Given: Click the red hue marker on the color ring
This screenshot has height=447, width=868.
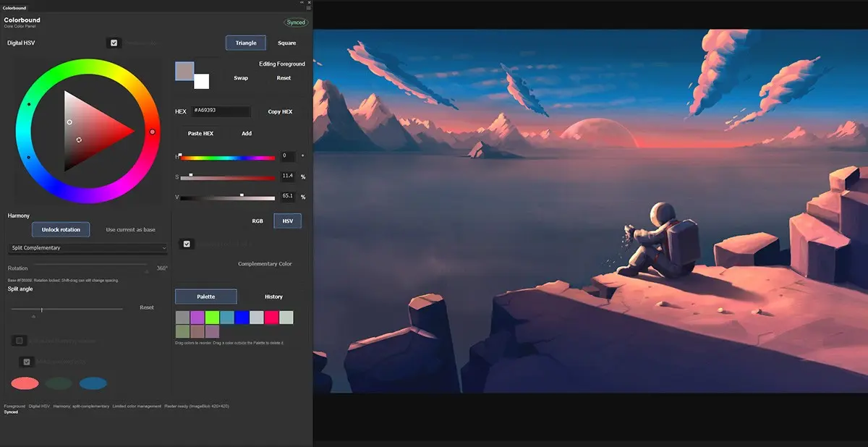Looking at the screenshot, I should [x=152, y=132].
